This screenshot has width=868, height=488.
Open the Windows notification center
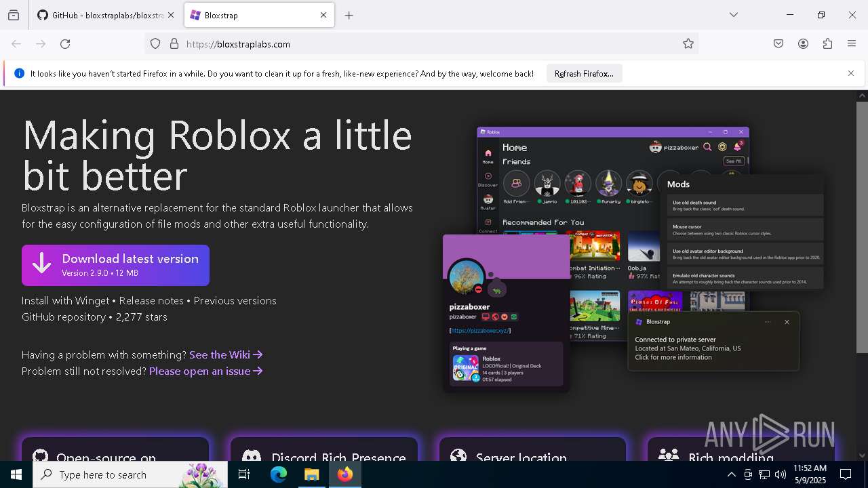point(846,474)
